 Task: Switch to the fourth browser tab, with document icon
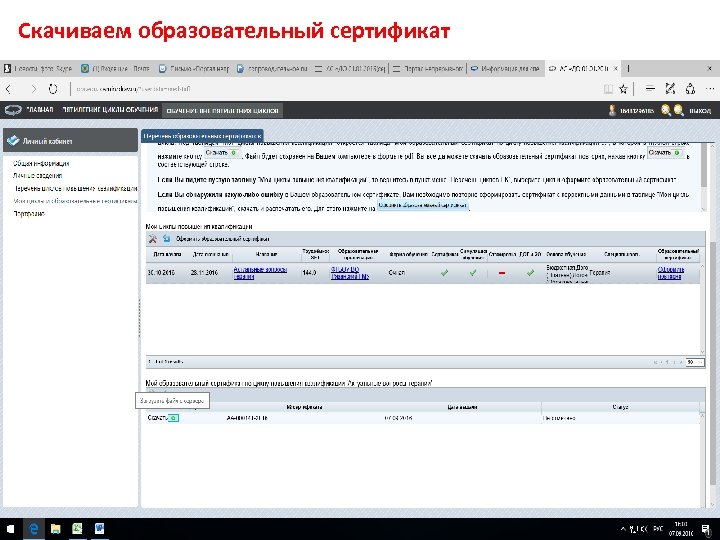click(x=272, y=68)
